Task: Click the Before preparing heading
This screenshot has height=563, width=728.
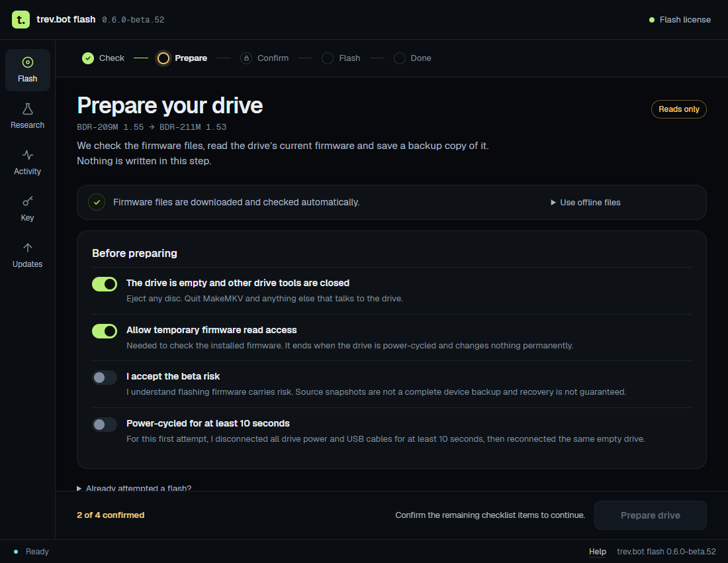Action: [134, 253]
